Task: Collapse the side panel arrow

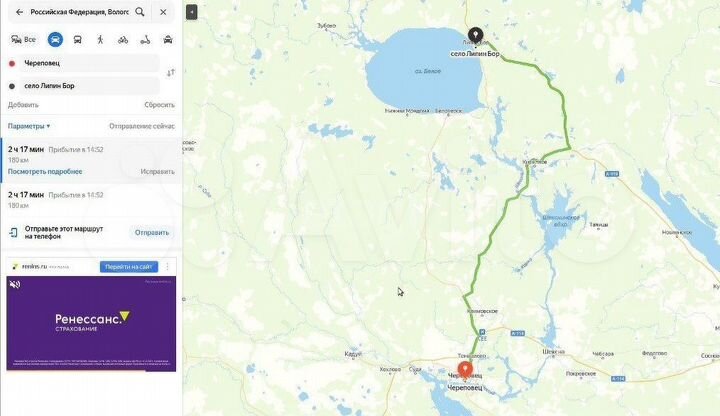Action: (x=191, y=12)
